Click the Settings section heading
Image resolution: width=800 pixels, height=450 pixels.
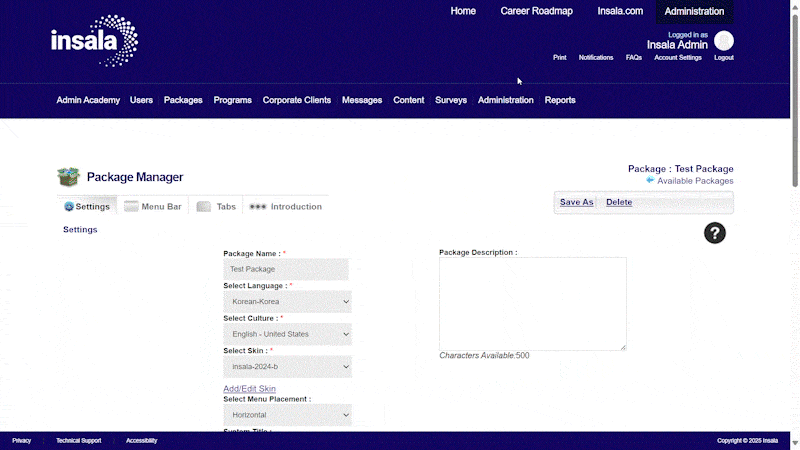pos(80,230)
